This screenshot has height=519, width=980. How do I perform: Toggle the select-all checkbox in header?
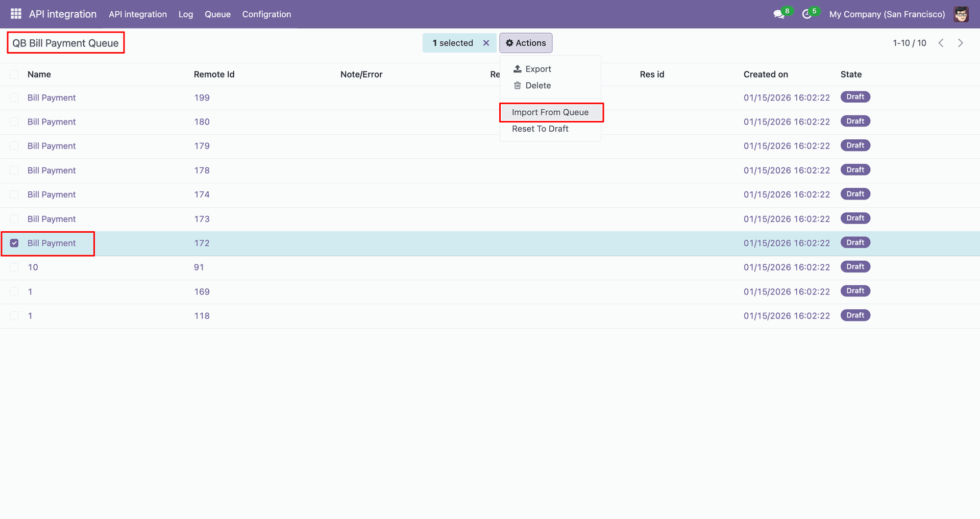point(14,75)
